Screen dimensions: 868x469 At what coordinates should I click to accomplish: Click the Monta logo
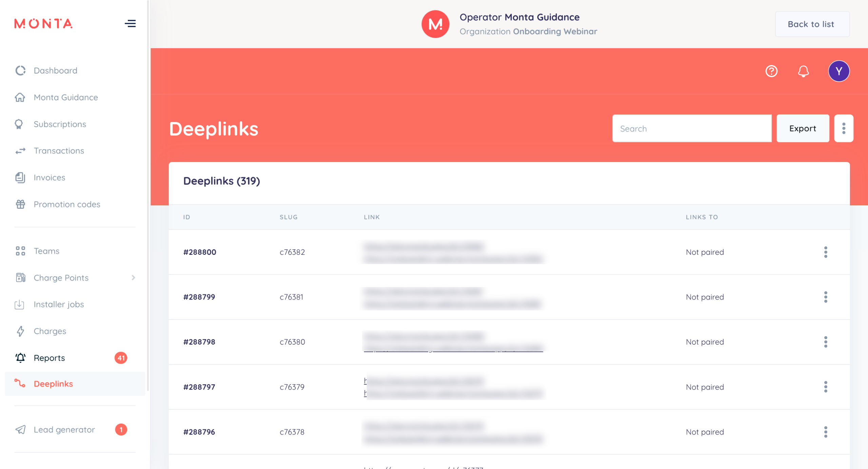click(43, 24)
